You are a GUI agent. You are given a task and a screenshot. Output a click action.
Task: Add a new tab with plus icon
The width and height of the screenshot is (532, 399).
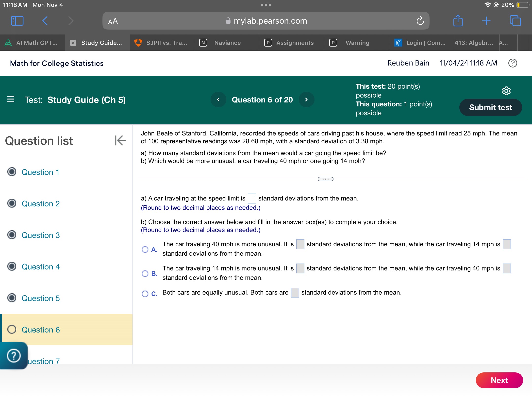(x=486, y=21)
